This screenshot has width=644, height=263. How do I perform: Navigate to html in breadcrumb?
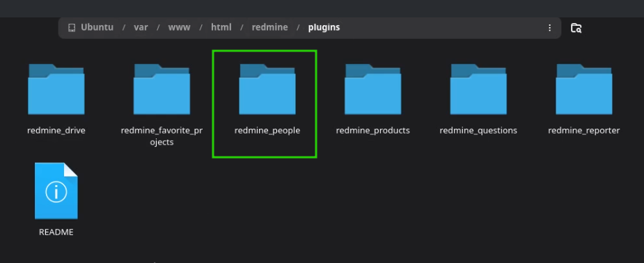point(221,28)
